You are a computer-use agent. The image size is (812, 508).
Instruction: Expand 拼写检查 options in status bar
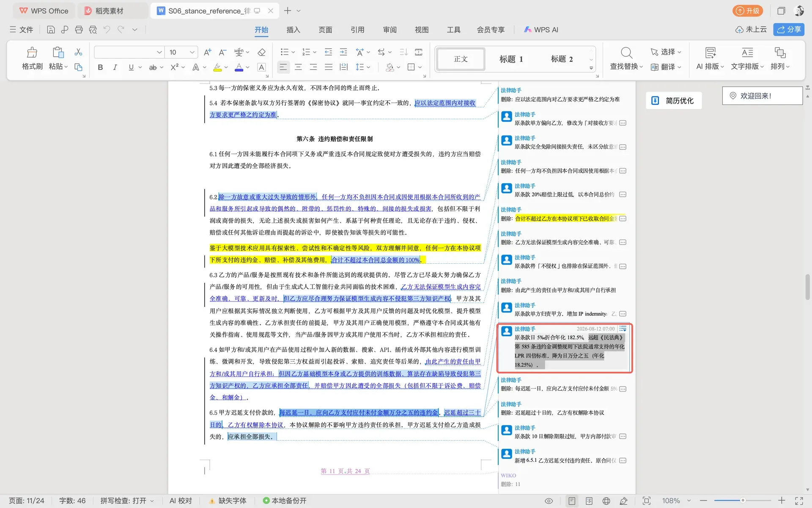click(152, 501)
